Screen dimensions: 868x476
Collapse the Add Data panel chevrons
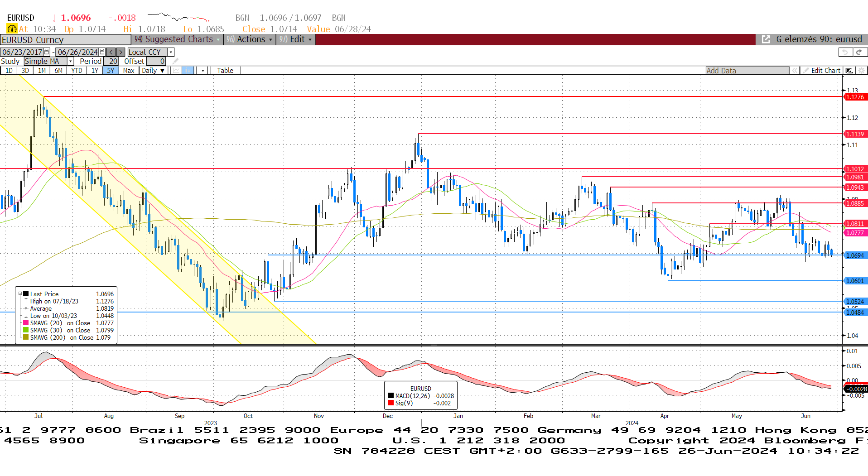[x=795, y=71]
